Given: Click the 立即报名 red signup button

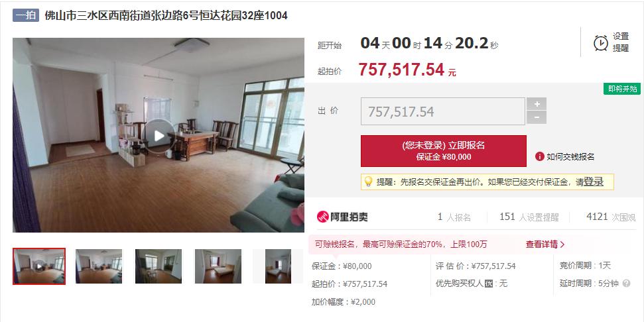Looking at the screenshot, I should point(444,151).
